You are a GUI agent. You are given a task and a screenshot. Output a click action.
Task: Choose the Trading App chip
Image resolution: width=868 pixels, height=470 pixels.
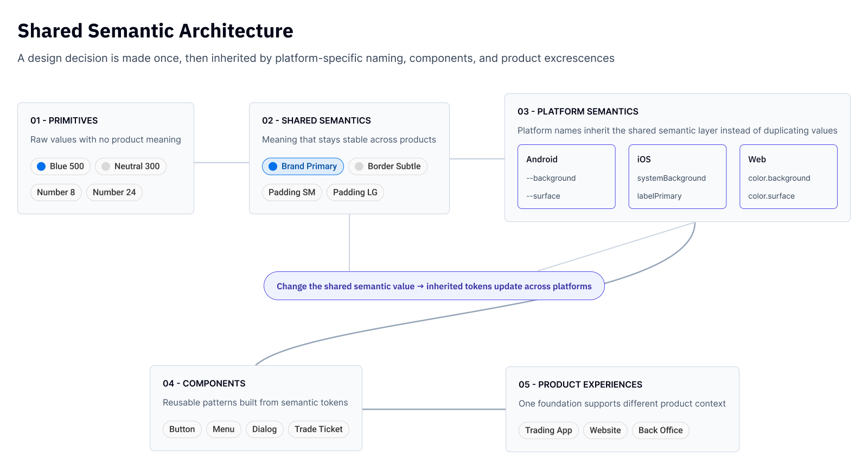click(548, 430)
